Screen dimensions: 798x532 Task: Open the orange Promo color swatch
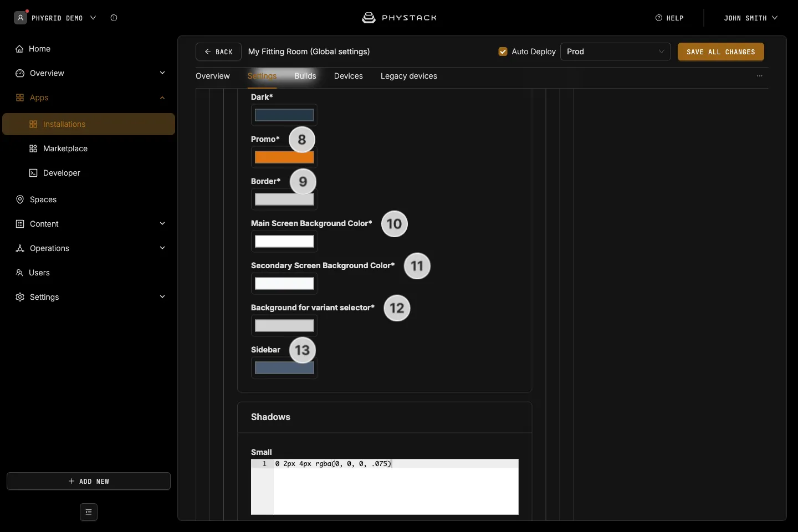(284, 157)
